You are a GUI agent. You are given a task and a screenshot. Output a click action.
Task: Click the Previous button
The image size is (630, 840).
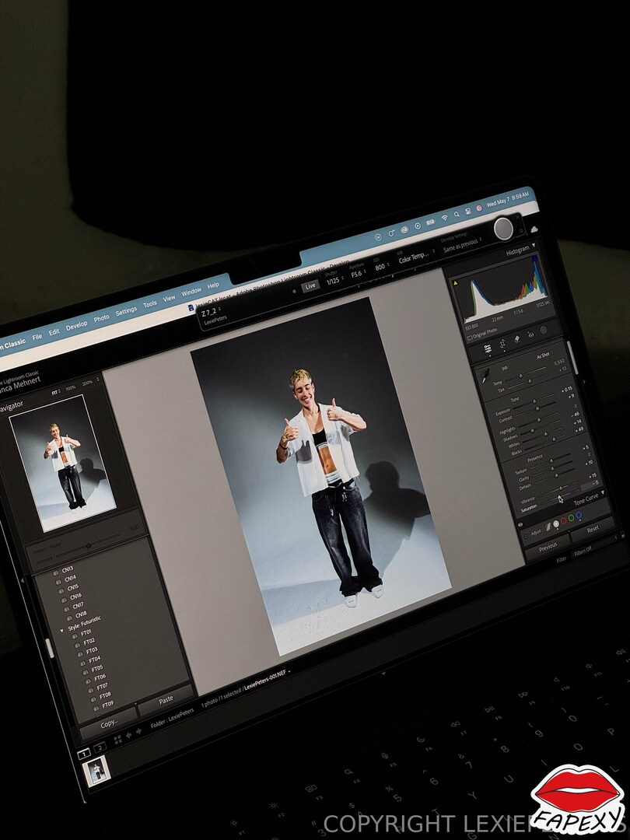(x=548, y=548)
